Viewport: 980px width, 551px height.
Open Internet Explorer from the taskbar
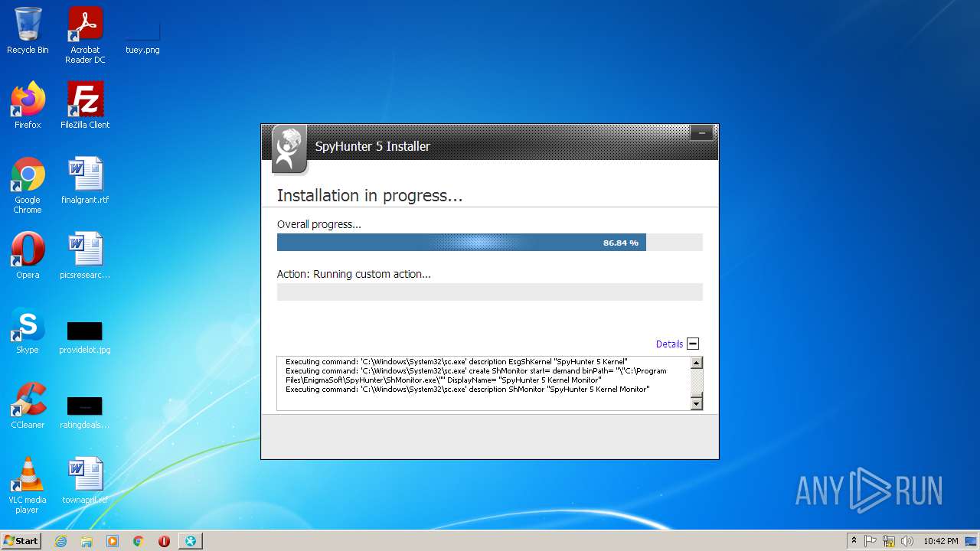[x=60, y=541]
